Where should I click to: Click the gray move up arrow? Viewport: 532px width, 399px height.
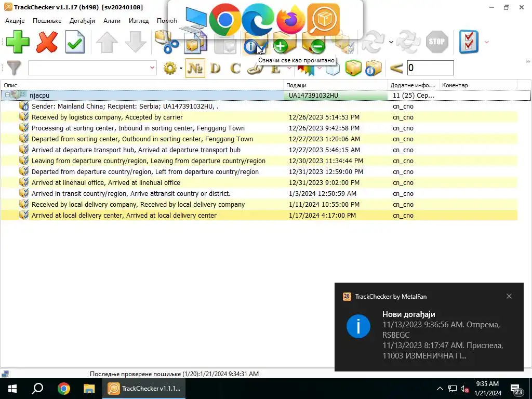[x=107, y=42]
